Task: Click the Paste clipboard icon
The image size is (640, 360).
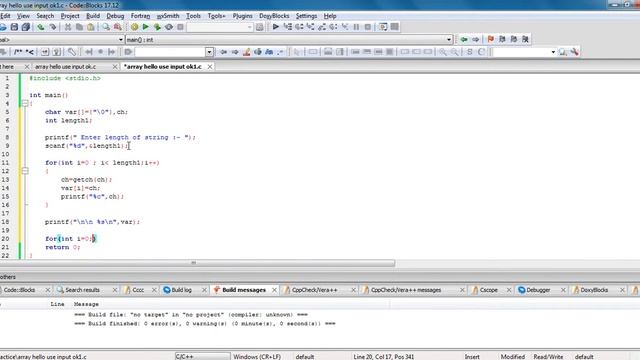Action: coord(91,27)
